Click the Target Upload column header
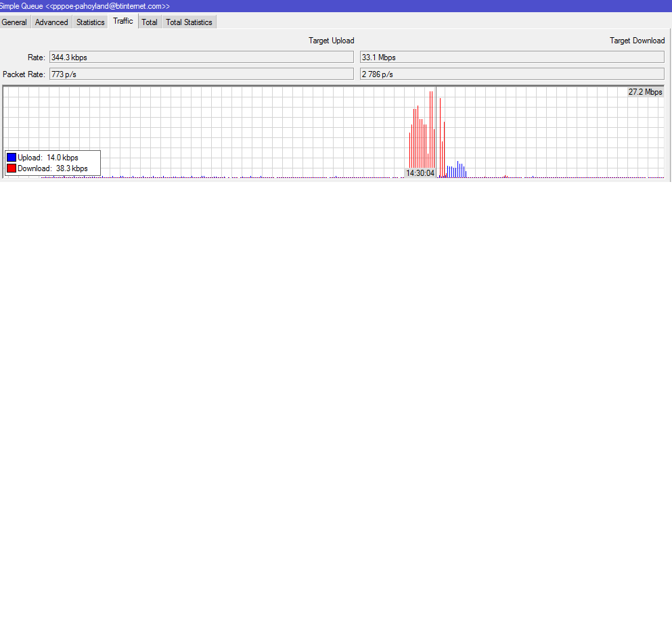 (331, 41)
